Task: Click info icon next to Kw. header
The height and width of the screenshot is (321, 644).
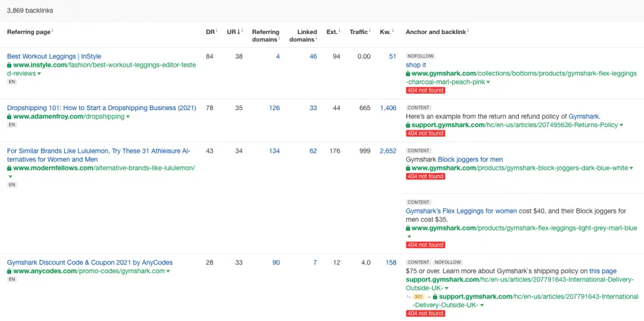Action: (x=392, y=30)
